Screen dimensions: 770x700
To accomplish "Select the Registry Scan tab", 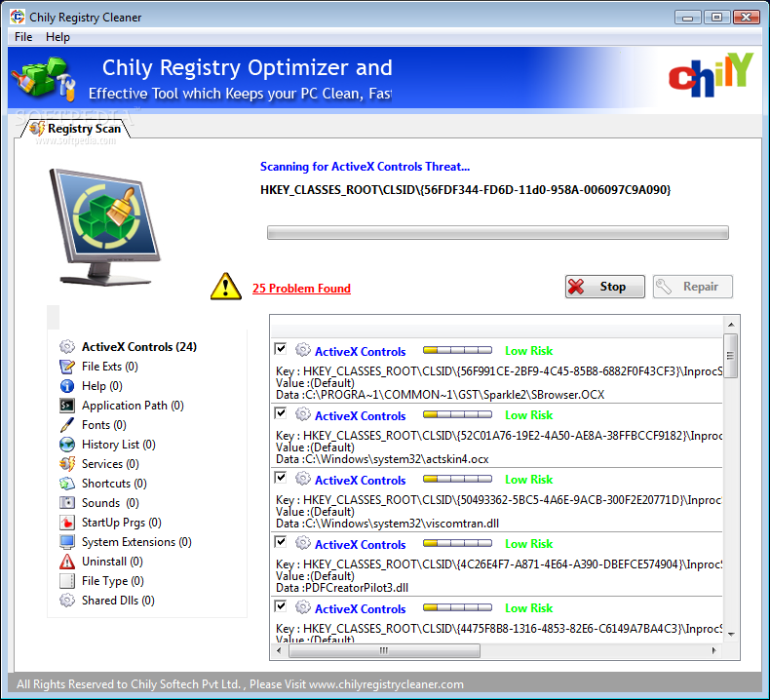I will click(75, 129).
